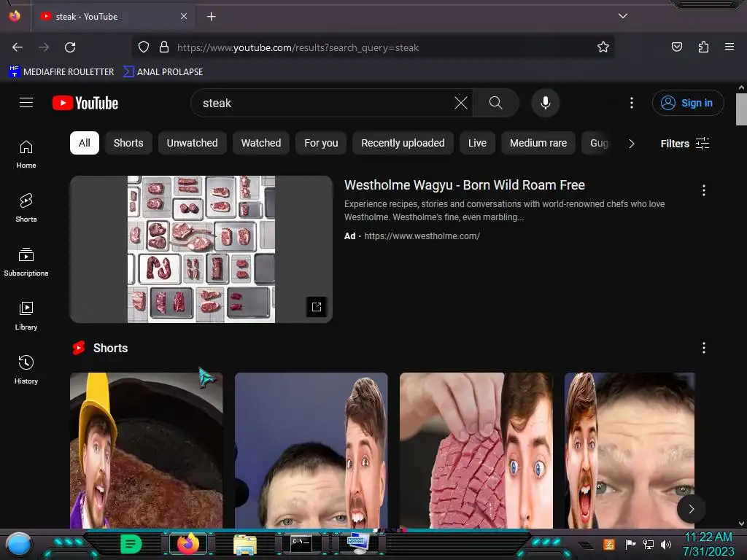Open the short with cubed raw meat
747x560 pixels.
pos(476,451)
